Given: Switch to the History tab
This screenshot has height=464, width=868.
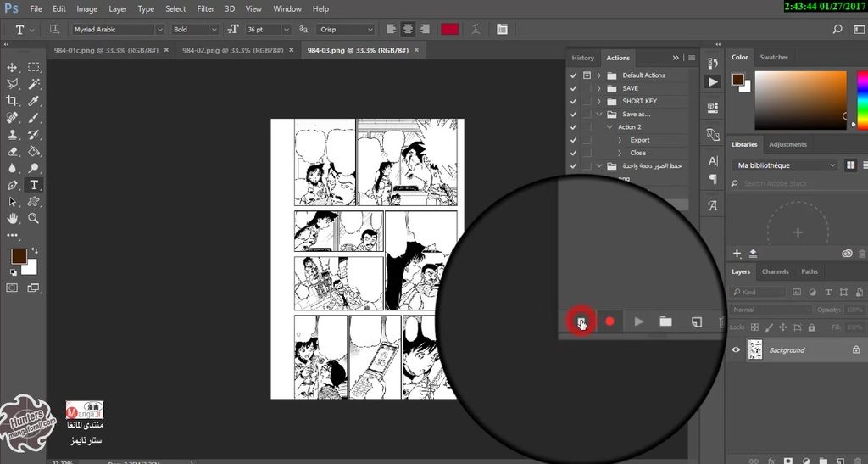Looking at the screenshot, I should tap(583, 58).
